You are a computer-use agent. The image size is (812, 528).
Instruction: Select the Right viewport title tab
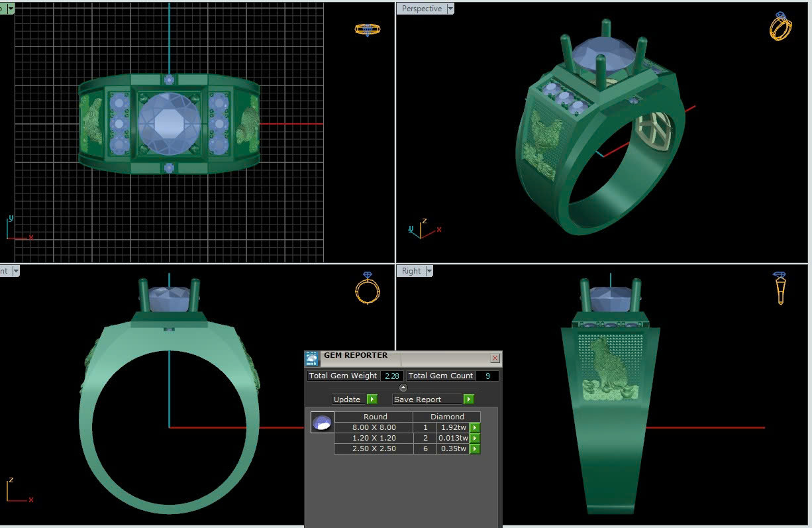(411, 271)
